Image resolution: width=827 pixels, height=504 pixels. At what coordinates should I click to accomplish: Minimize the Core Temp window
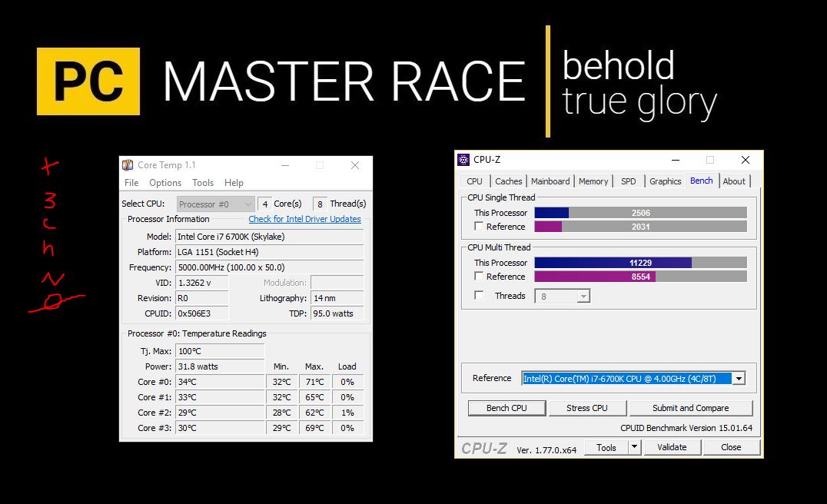[x=285, y=165]
